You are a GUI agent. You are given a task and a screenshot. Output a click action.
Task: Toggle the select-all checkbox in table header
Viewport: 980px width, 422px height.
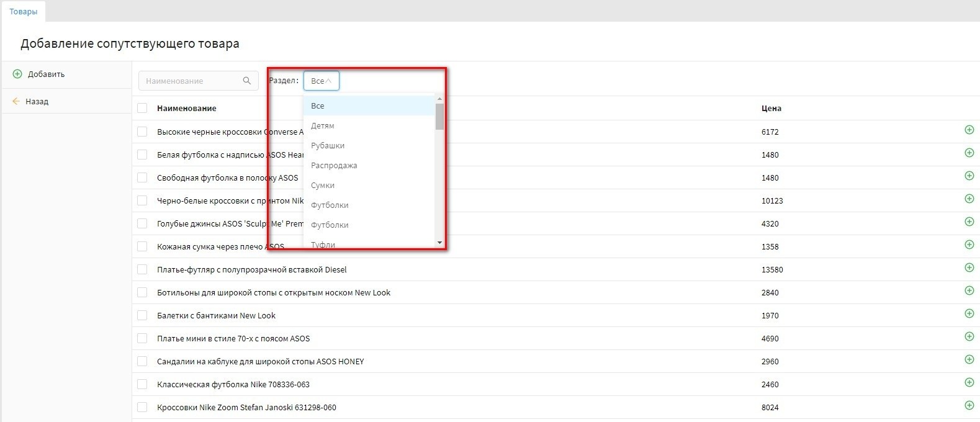[142, 108]
